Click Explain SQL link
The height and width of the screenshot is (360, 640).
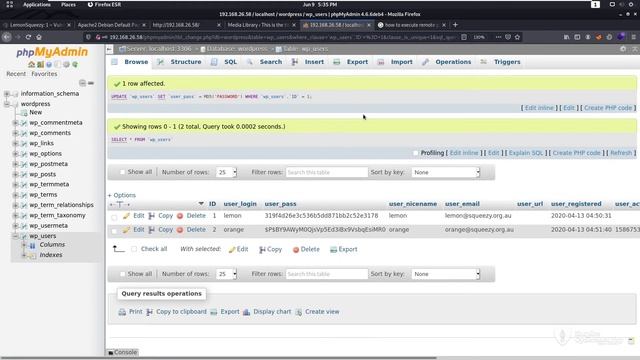[x=526, y=153]
